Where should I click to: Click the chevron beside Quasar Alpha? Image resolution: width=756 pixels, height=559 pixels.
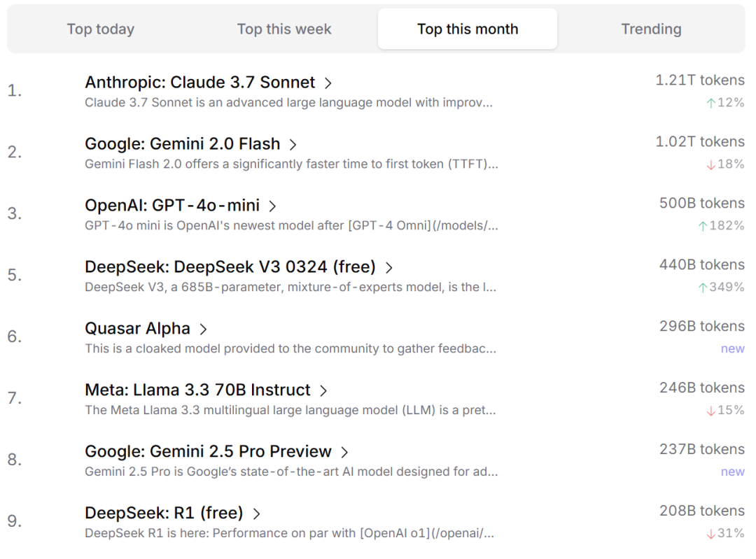point(203,330)
